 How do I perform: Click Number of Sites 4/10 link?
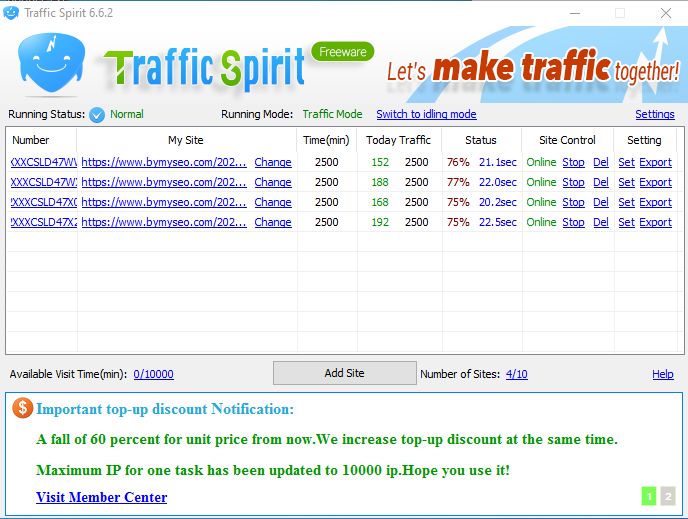pyautogui.click(x=516, y=374)
